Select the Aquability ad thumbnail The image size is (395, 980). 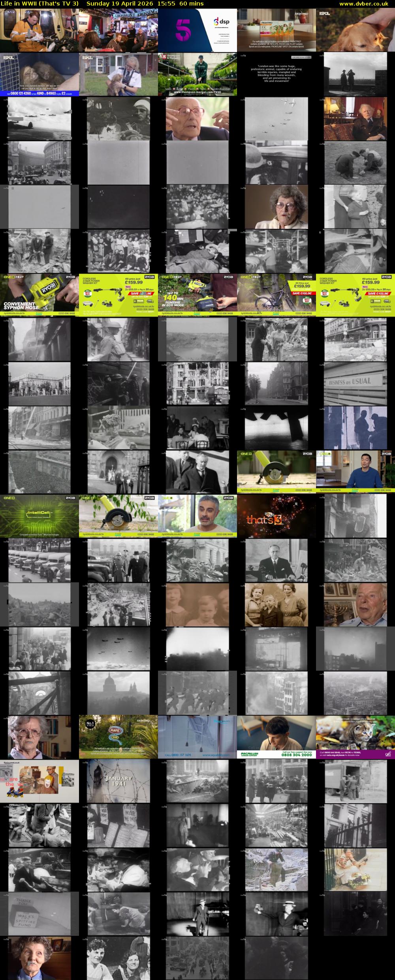tap(197, 737)
